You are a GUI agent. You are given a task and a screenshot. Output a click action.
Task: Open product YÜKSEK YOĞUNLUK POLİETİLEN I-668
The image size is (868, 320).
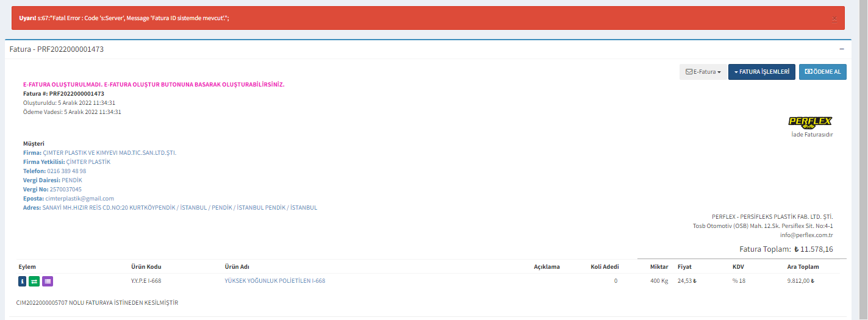click(274, 281)
